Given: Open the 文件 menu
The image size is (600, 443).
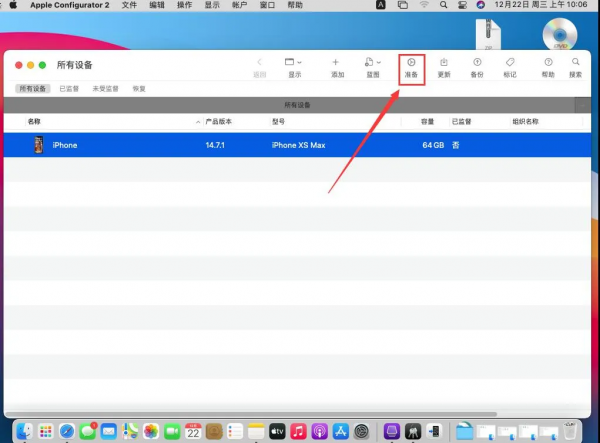Looking at the screenshot, I should tap(129, 5).
